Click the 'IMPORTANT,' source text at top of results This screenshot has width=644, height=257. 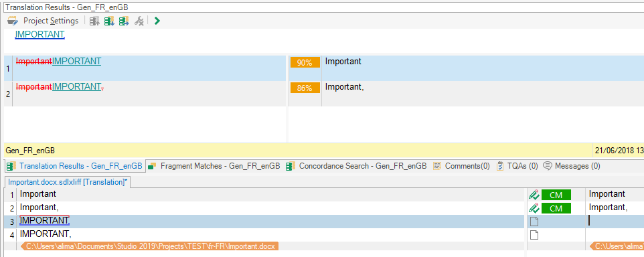click(x=40, y=35)
